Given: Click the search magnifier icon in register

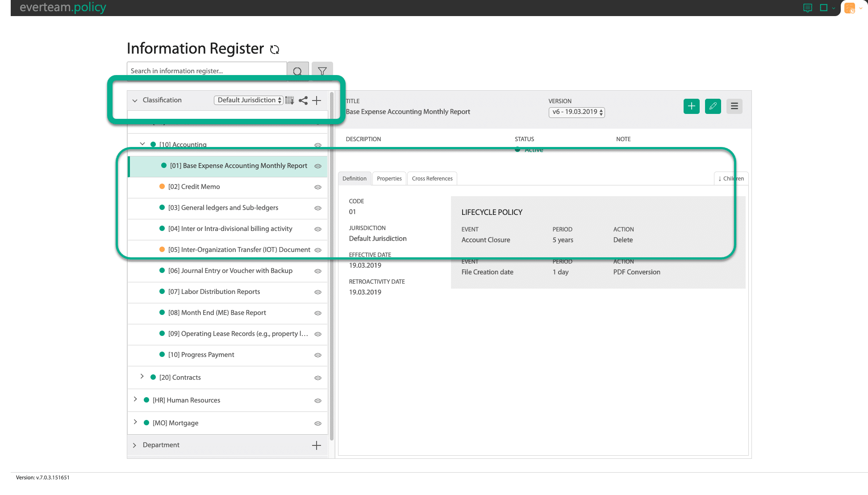Looking at the screenshot, I should (x=297, y=71).
